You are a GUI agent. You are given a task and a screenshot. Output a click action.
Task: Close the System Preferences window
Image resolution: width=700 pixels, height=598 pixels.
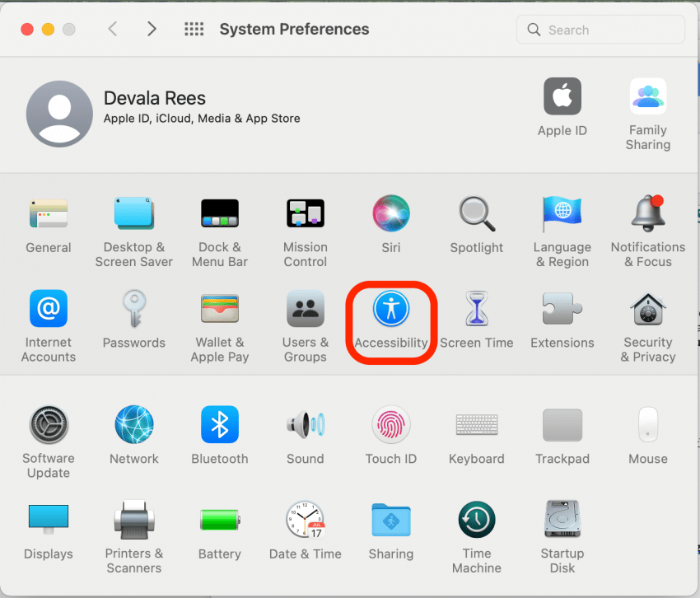pos(27,30)
